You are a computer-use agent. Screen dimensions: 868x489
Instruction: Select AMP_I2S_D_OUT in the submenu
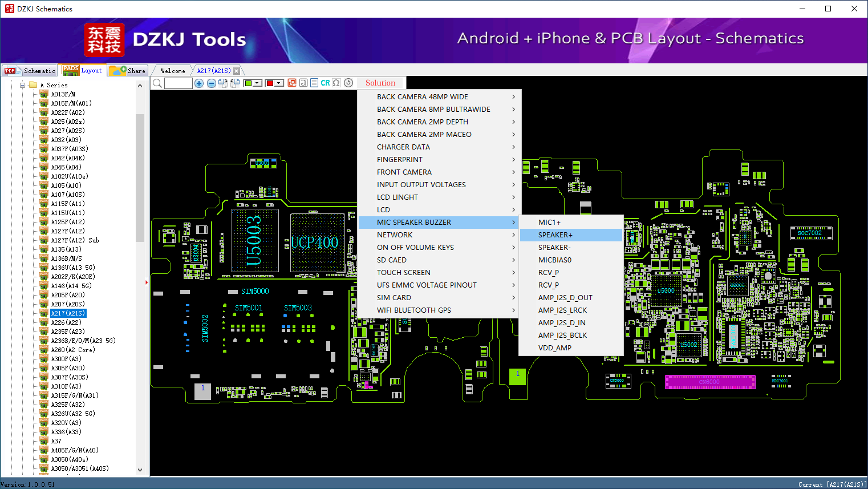point(571,298)
